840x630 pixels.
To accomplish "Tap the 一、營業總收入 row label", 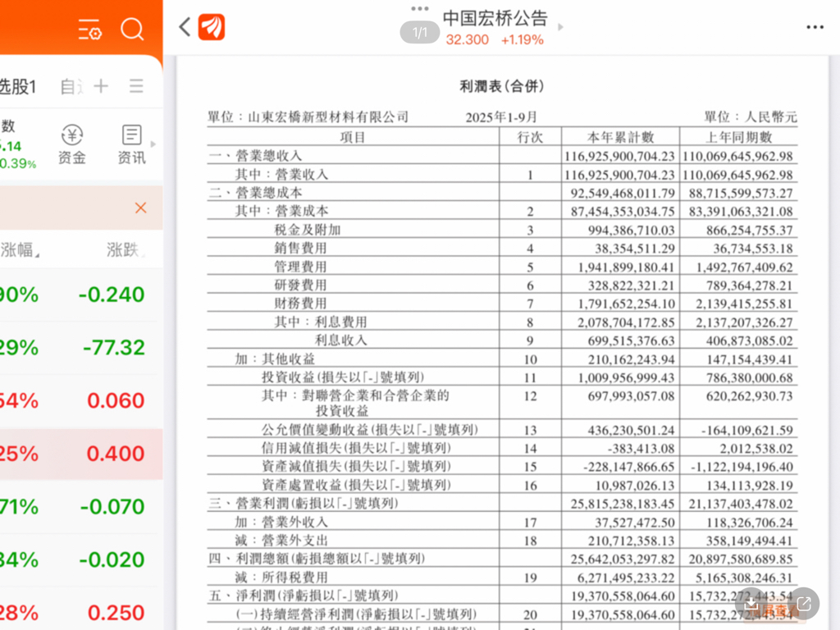I will coord(256,156).
